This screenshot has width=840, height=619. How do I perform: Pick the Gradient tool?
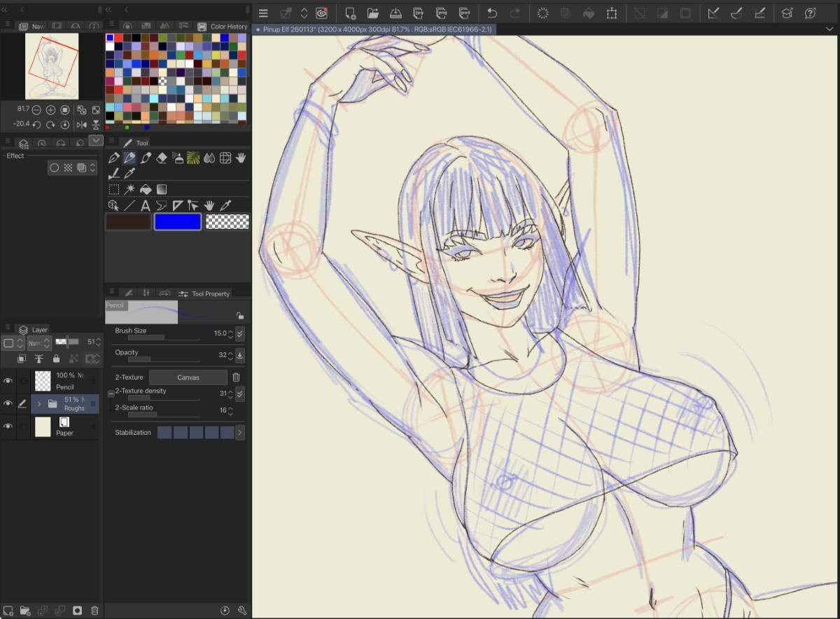point(162,189)
